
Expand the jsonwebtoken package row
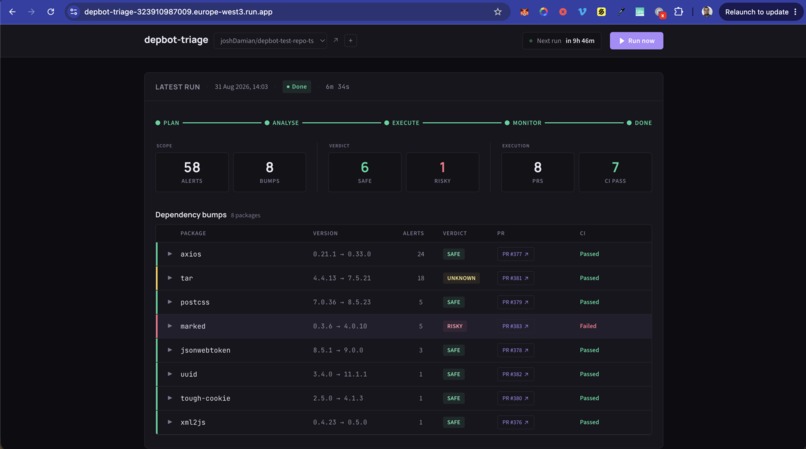(x=170, y=350)
